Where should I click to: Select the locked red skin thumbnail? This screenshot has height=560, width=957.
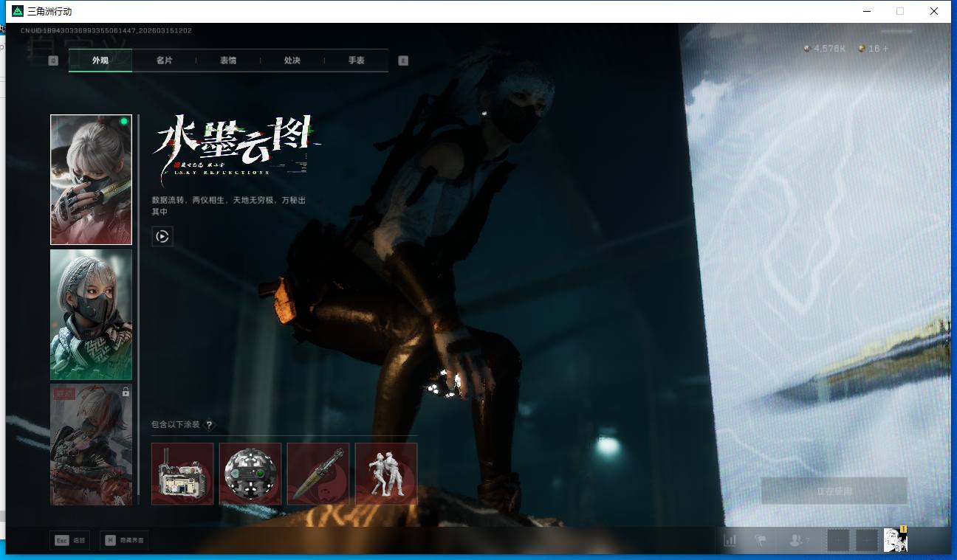[x=91, y=444]
